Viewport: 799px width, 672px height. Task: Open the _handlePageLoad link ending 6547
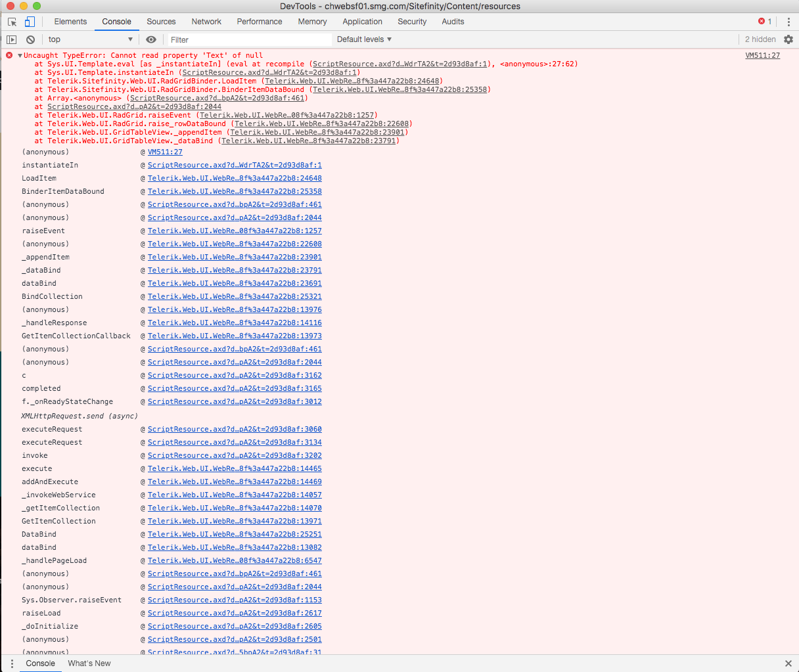[x=235, y=561]
